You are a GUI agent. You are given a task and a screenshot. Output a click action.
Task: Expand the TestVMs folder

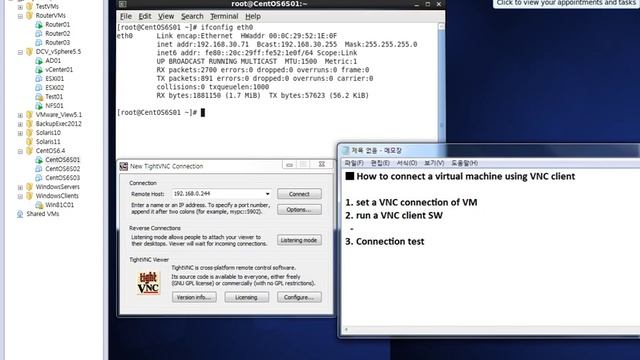click(x=20, y=7)
